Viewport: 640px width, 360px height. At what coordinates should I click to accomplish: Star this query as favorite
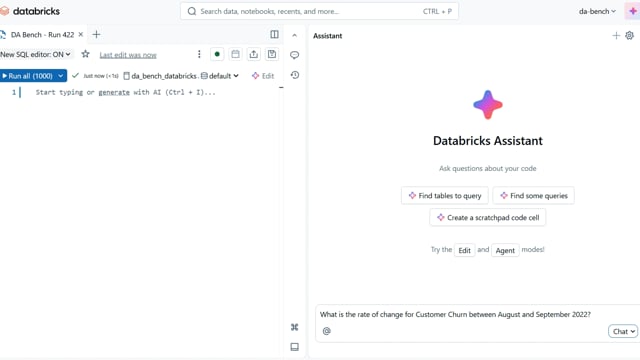coord(85,54)
